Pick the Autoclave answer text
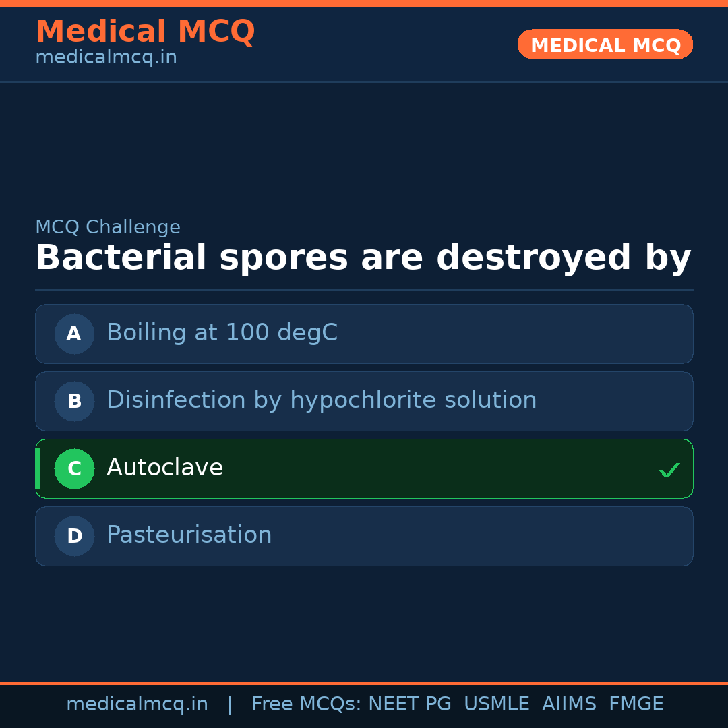 (x=164, y=468)
